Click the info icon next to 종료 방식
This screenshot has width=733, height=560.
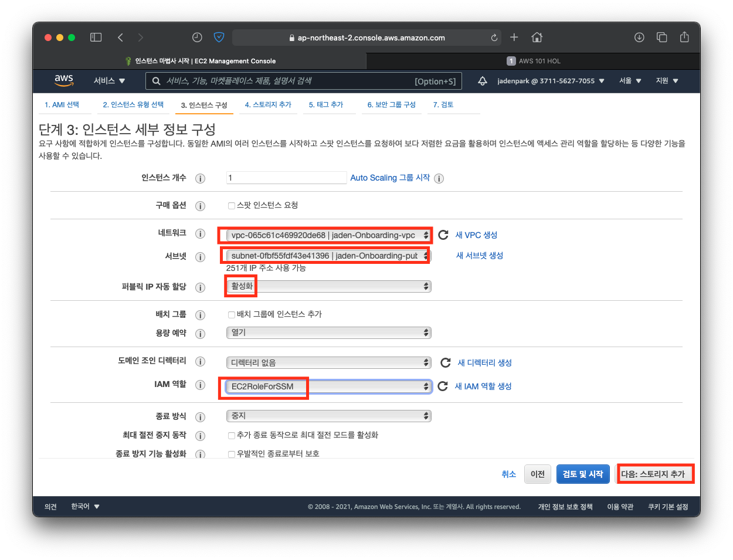tap(200, 417)
